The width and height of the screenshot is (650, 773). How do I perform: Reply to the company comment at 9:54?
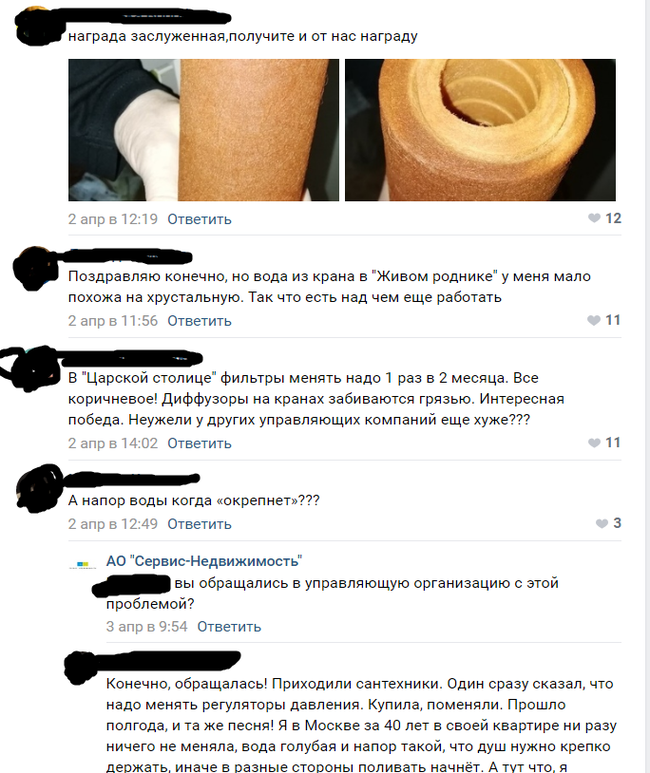pyautogui.click(x=229, y=627)
